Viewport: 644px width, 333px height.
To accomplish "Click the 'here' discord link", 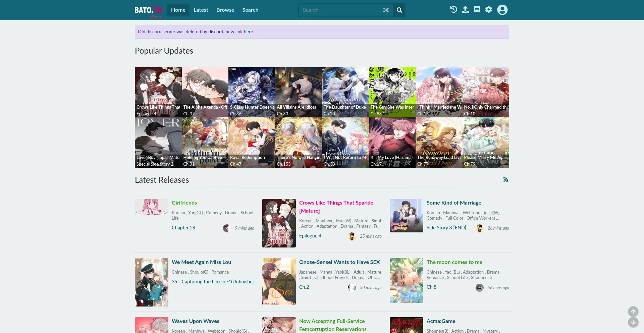I will click(248, 32).
